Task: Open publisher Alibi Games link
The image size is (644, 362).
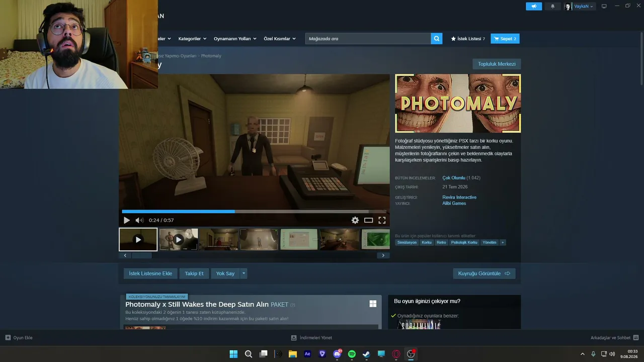Action: click(x=454, y=203)
